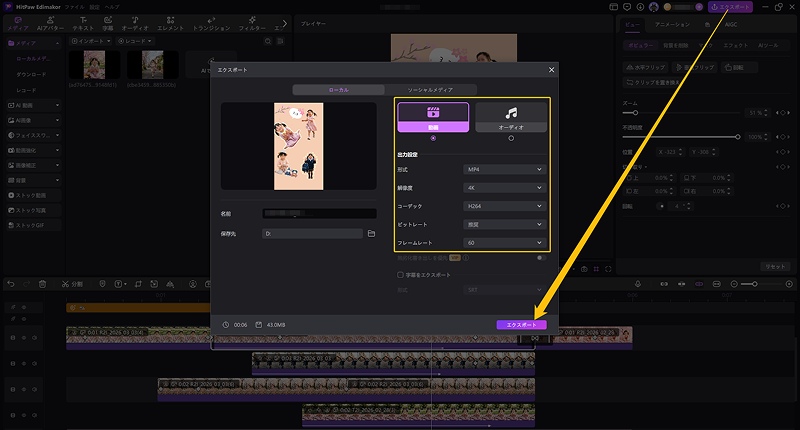Click the リセット reset button
Screen dimensions: 800x430
(x=775, y=267)
